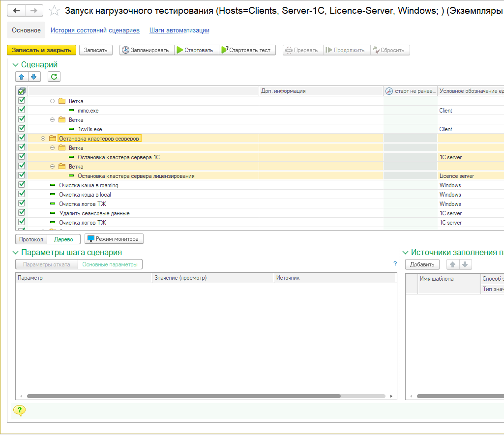
Task: Collapse the Остановка кластеров серверов node
Action: tap(43, 139)
